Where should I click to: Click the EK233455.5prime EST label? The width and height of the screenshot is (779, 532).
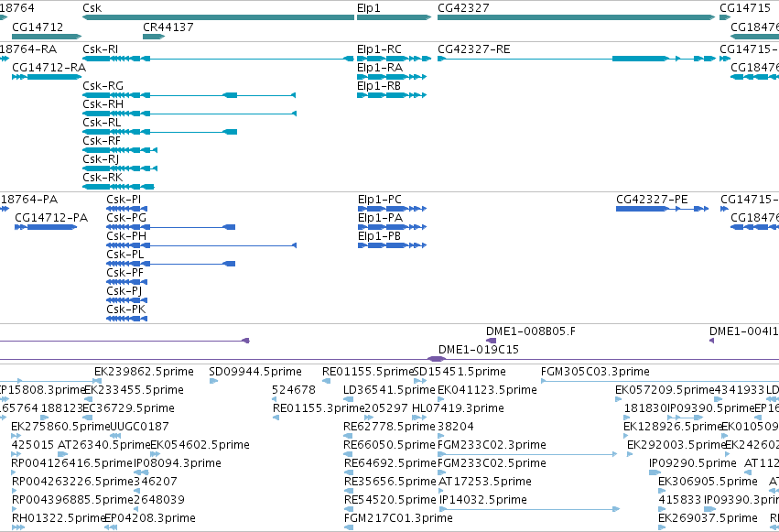(135, 390)
